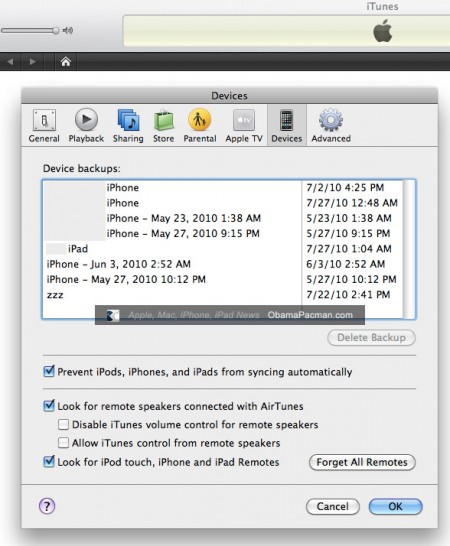Viewport: 450px width, 546px height.
Task: Toggle Look for remote speakers with AirTunes
Action: click(x=49, y=406)
